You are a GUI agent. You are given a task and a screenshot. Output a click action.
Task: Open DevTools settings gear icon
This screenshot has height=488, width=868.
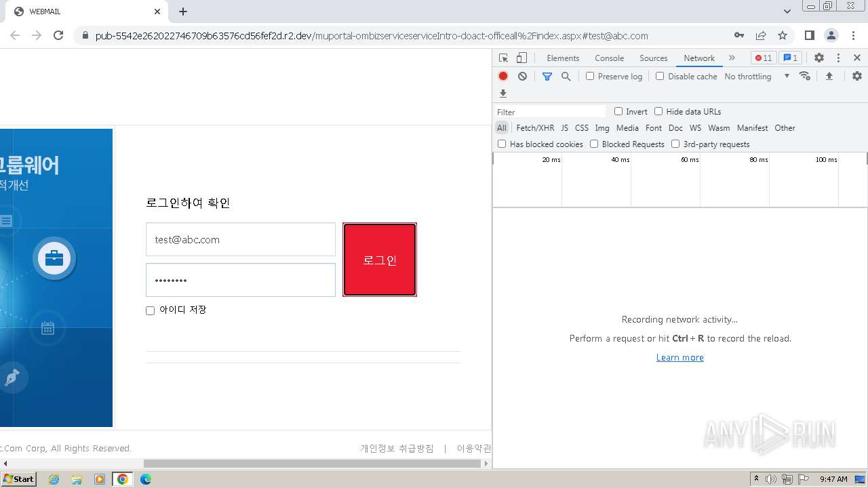(819, 58)
